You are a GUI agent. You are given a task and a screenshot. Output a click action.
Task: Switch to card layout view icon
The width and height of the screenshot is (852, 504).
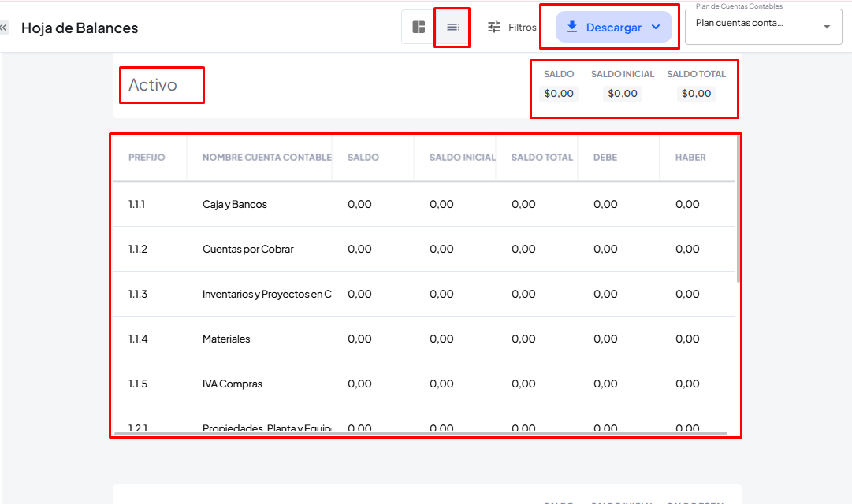(419, 27)
